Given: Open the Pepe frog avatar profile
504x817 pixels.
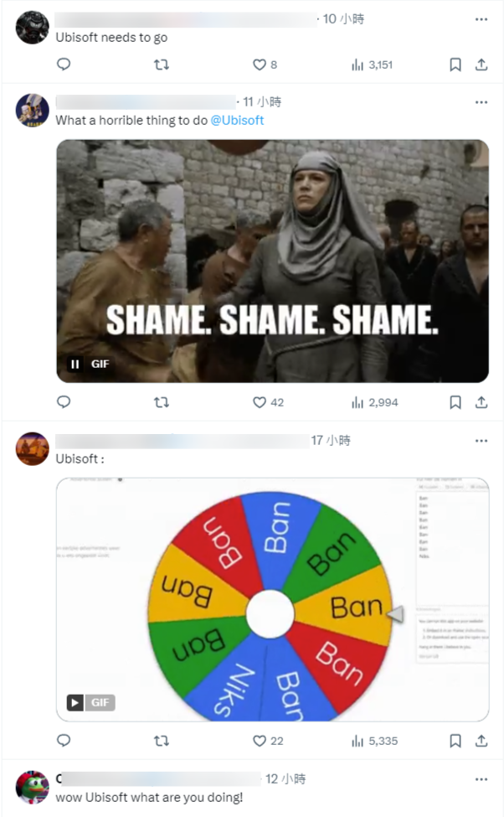Looking at the screenshot, I should pos(33,787).
